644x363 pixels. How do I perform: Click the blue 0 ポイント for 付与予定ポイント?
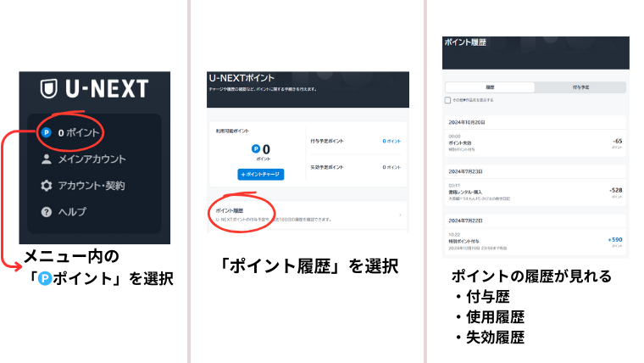pyautogui.click(x=391, y=141)
